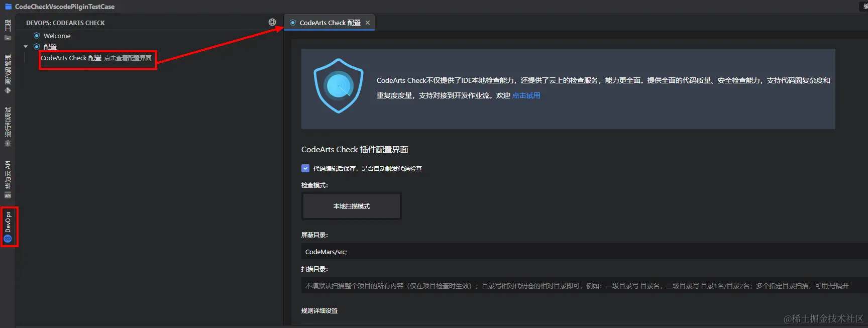
Task: Click the 扫描目录 input field
Action: pyautogui.click(x=584, y=286)
